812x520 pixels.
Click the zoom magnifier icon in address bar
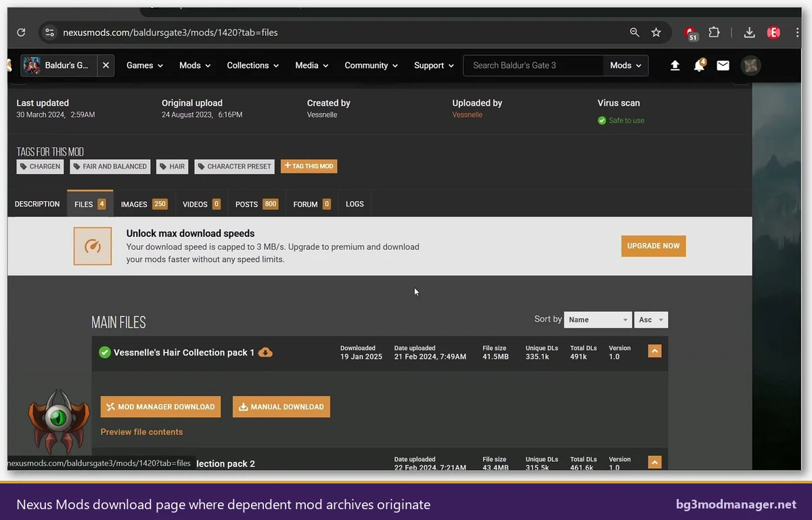(634, 32)
